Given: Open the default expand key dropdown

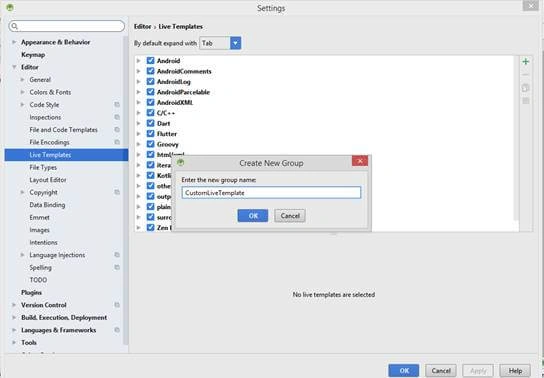Looking at the screenshot, I should point(235,43).
